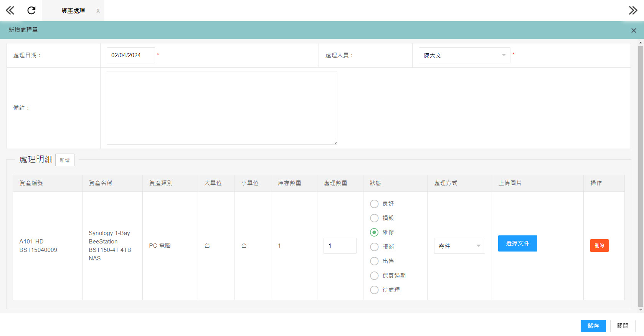
Task: Add a detail row with 新增
Action: 65,160
